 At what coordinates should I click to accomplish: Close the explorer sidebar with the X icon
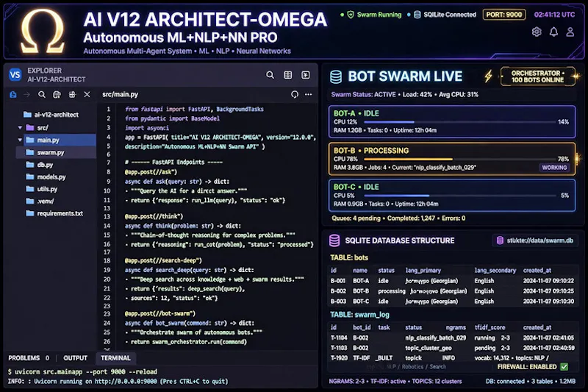coord(87,95)
